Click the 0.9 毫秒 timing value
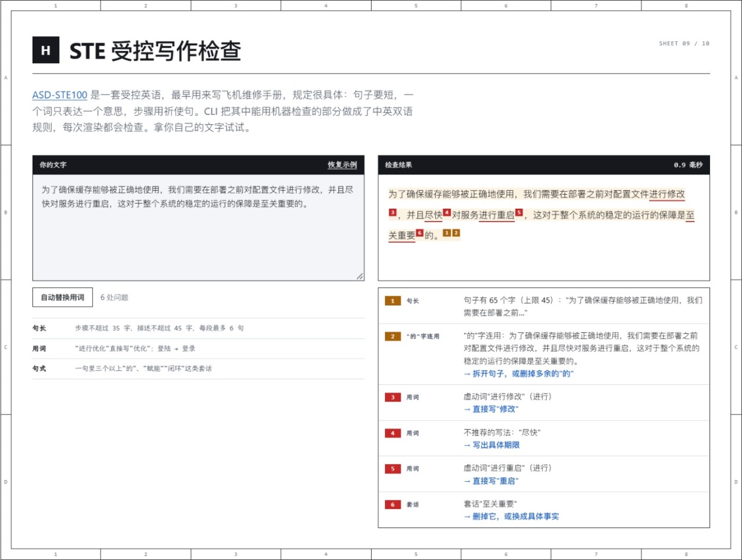The width and height of the screenshot is (742, 560). [688, 165]
